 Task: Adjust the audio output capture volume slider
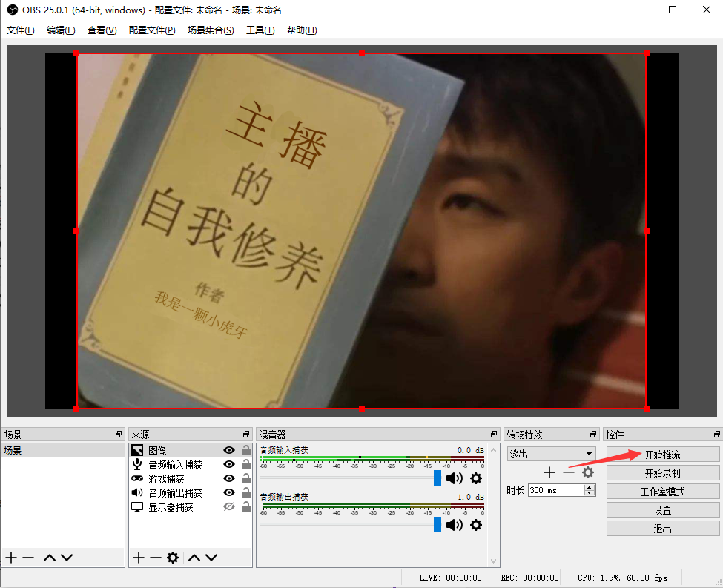point(437,524)
